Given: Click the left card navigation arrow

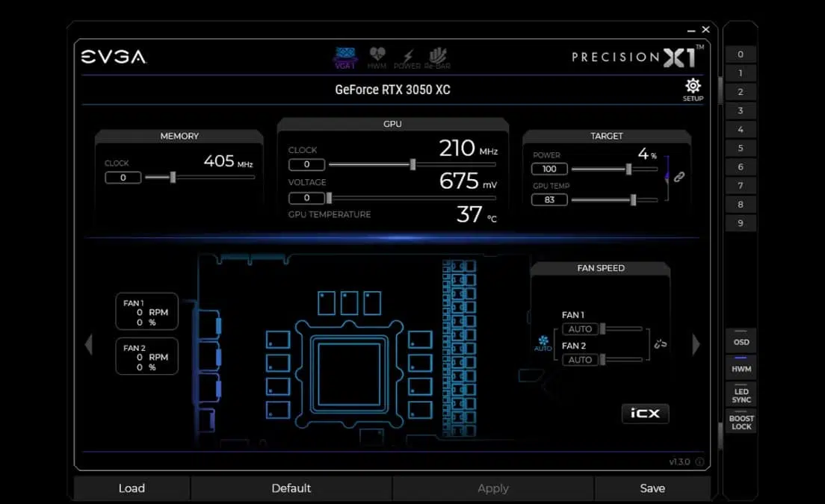Looking at the screenshot, I should [89, 343].
